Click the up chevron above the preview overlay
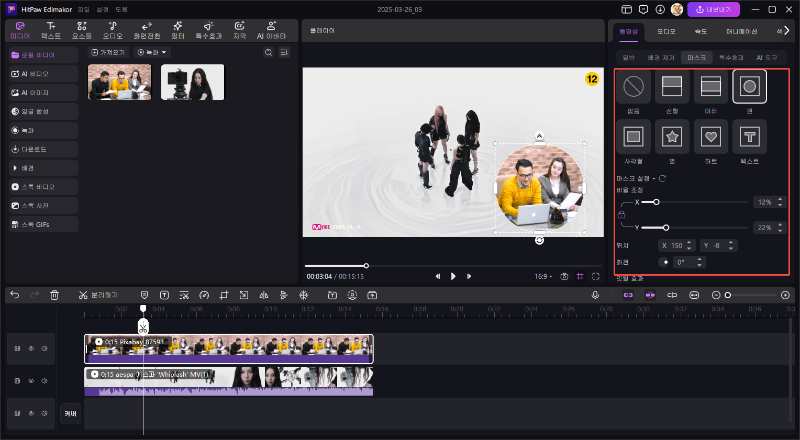 pyautogui.click(x=539, y=136)
